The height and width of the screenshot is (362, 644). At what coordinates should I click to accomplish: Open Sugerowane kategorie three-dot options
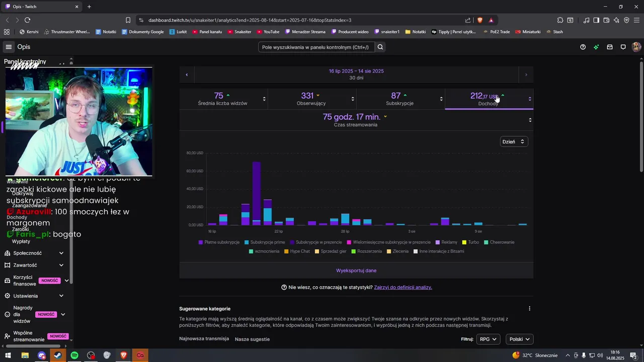coord(529,309)
